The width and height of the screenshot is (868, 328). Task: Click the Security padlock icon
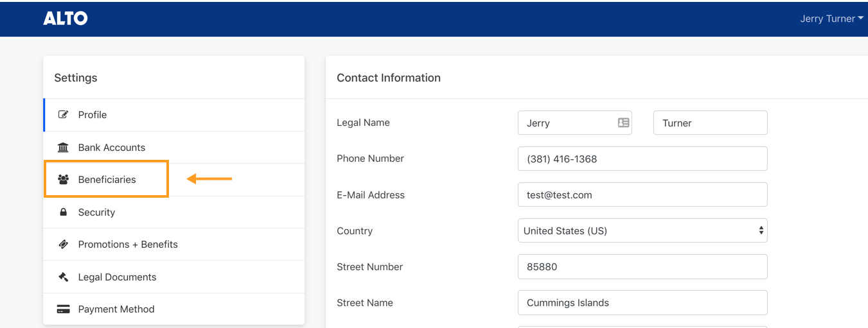click(63, 212)
